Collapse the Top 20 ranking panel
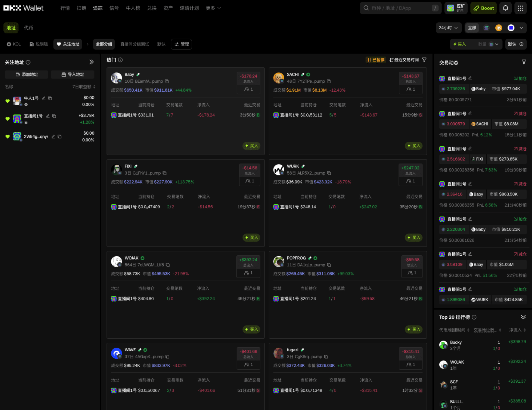Image resolution: width=532 pixels, height=410 pixels. [x=523, y=317]
